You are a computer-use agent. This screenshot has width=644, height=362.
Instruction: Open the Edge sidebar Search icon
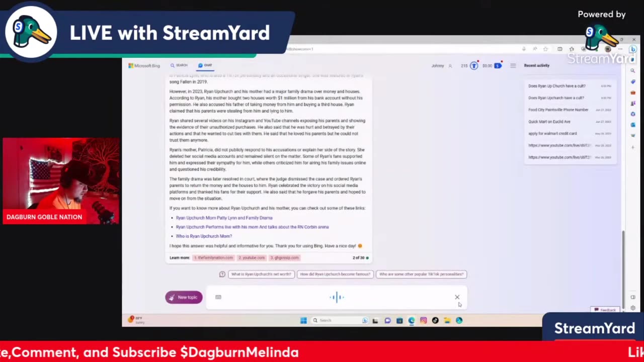click(633, 71)
